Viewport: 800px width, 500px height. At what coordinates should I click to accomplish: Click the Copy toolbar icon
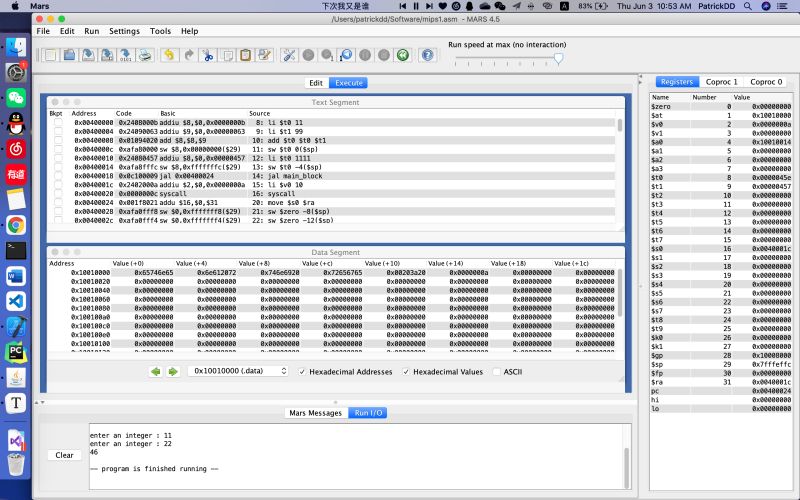point(227,55)
